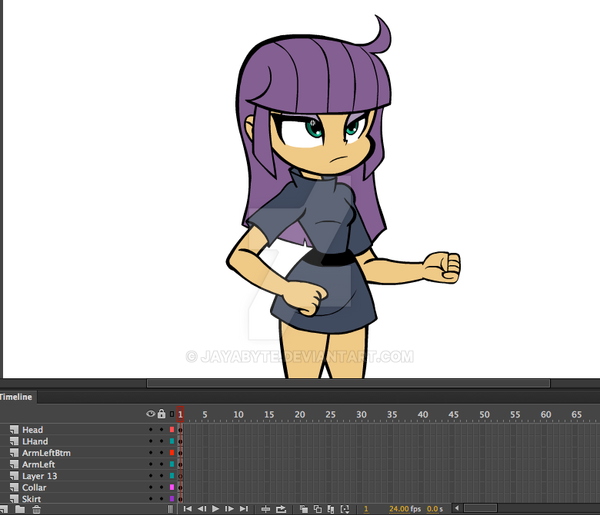Toggle show/hide all layers eye header
Screen dimensions: 600x515
[150, 414]
